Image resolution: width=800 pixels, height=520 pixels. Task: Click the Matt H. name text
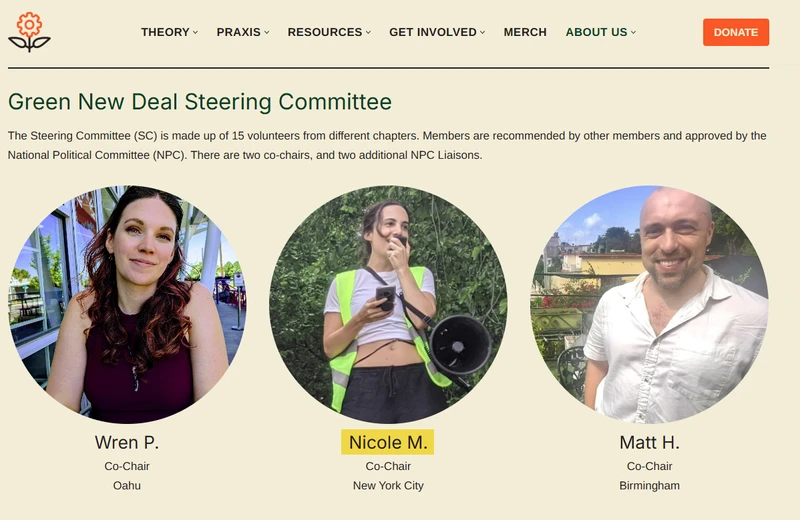(x=649, y=442)
